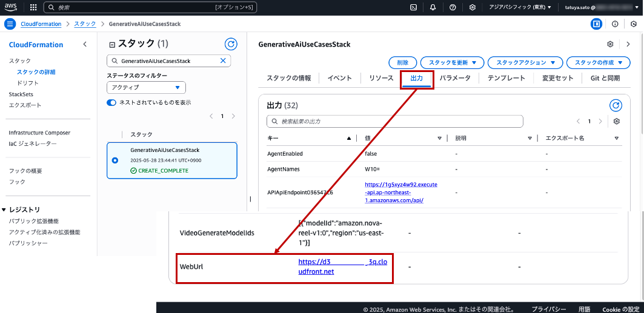Focus the outputs search field
This screenshot has height=313, width=644.
(394, 122)
